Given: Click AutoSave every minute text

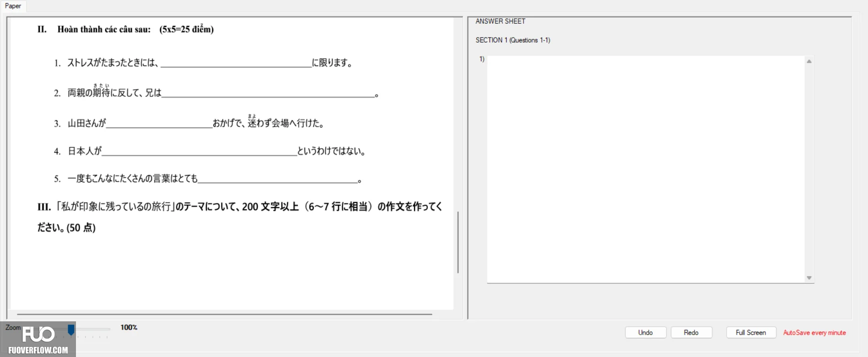Looking at the screenshot, I should point(814,333).
